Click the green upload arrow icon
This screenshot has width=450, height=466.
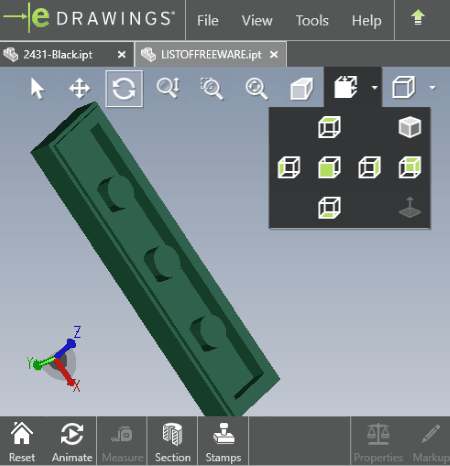point(418,18)
